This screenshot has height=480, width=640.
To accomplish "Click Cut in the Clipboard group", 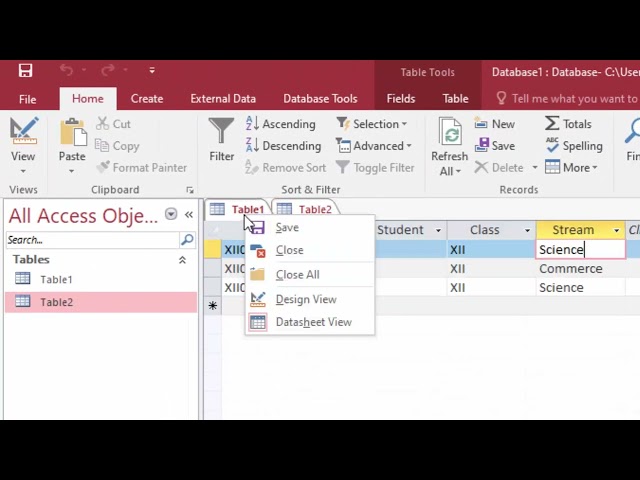I will point(113,124).
